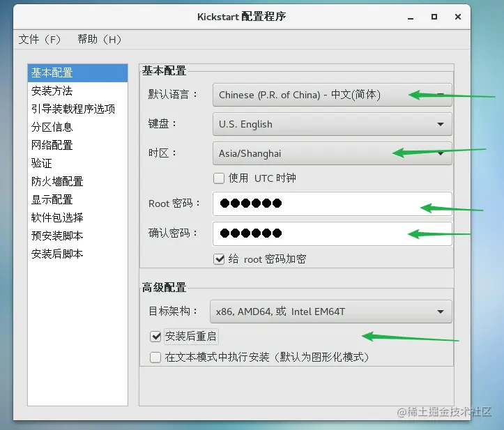
Task: Open the 默认语言 dropdown
Action: pos(332,95)
